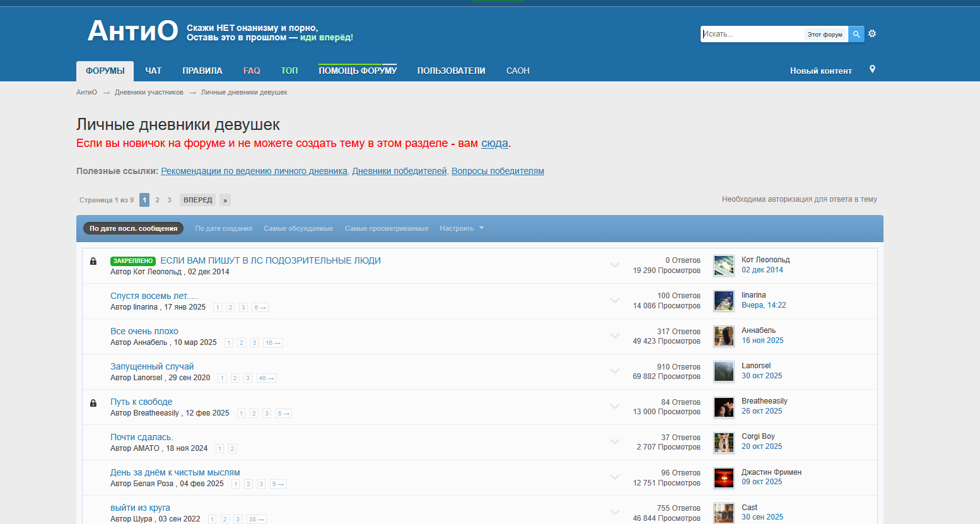Switch sorting to 'Самые обсуждаемые'
Viewport: 980px width, 524px height.
(x=298, y=228)
